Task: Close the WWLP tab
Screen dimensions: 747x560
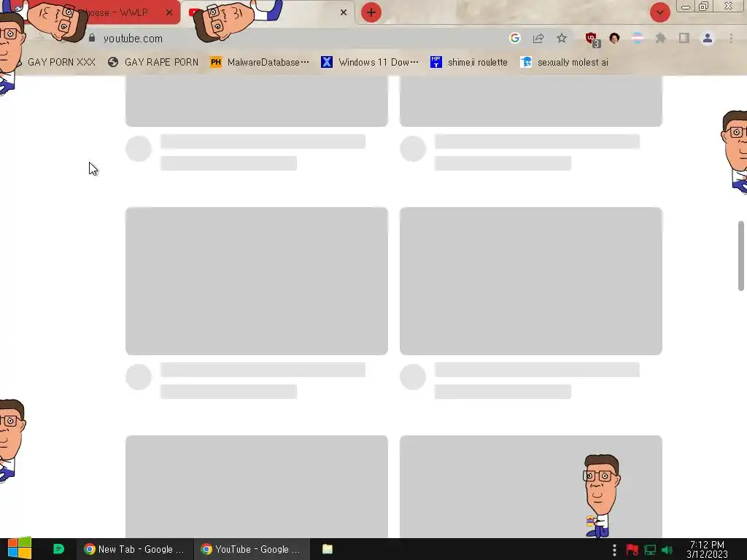Action: (x=169, y=12)
